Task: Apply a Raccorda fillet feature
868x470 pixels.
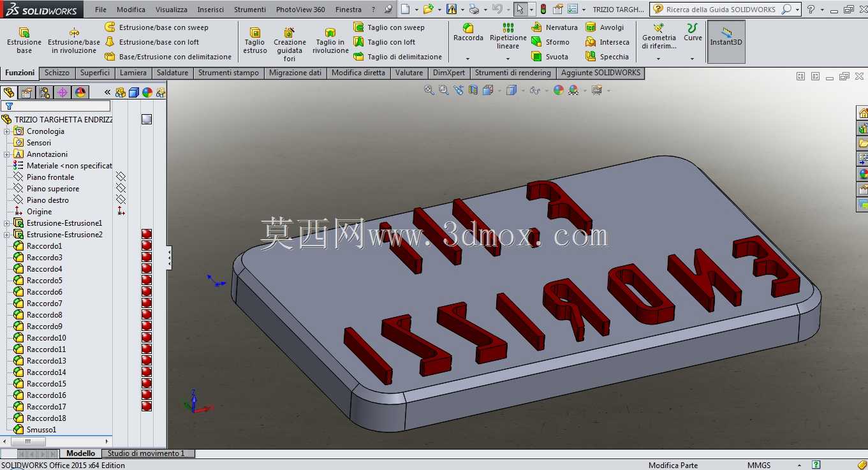Action: pyautogui.click(x=468, y=32)
